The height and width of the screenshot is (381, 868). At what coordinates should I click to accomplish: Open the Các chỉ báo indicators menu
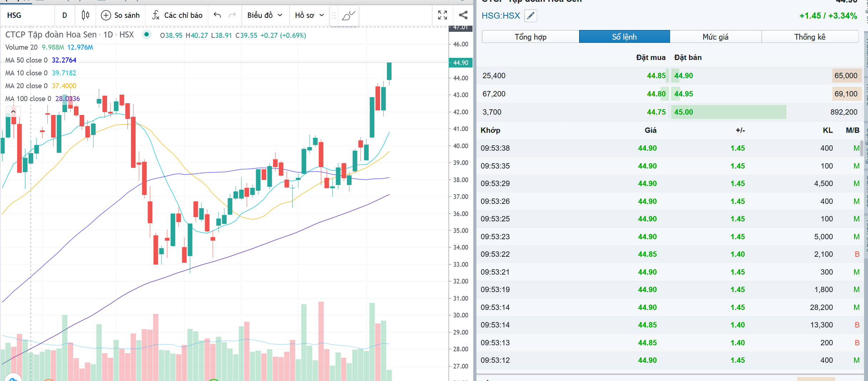[177, 15]
